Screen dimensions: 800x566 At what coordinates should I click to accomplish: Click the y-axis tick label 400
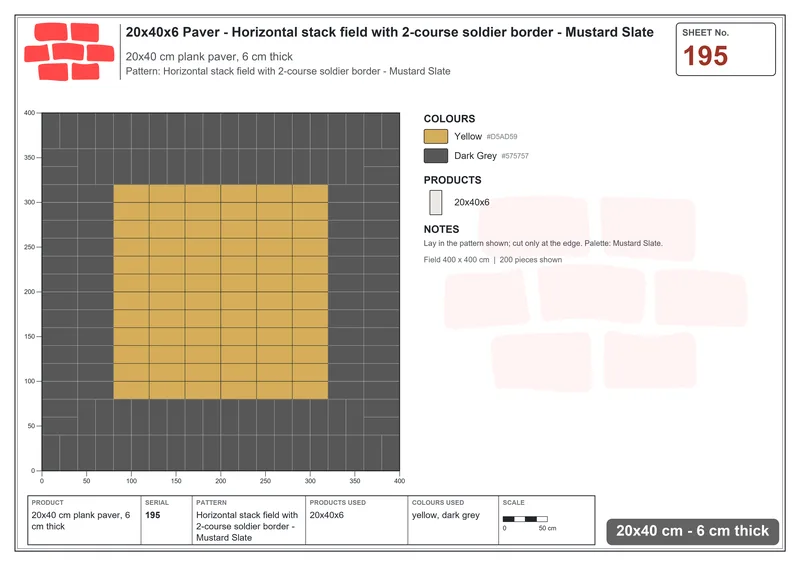tap(30, 113)
